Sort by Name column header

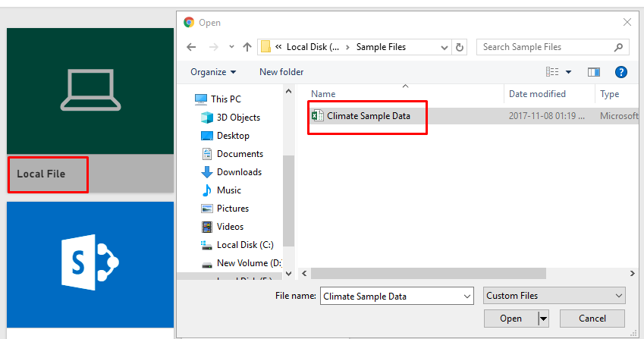pyautogui.click(x=323, y=94)
